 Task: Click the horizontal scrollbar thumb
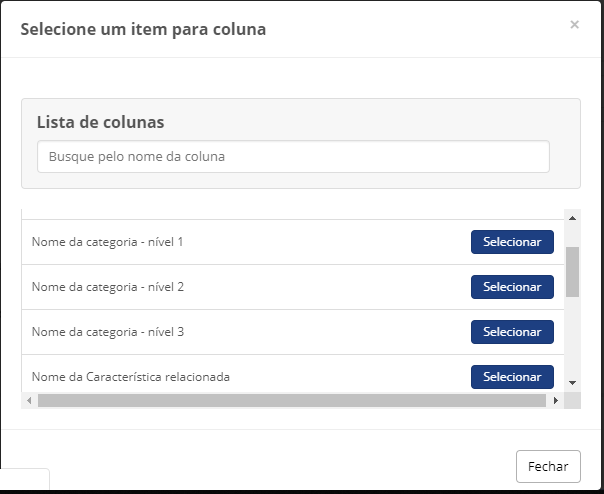click(292, 400)
